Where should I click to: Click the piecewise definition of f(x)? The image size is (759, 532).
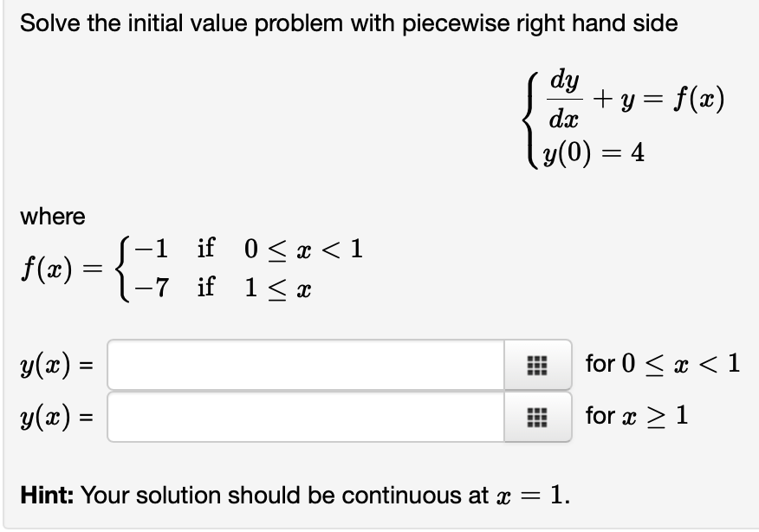tap(199, 264)
